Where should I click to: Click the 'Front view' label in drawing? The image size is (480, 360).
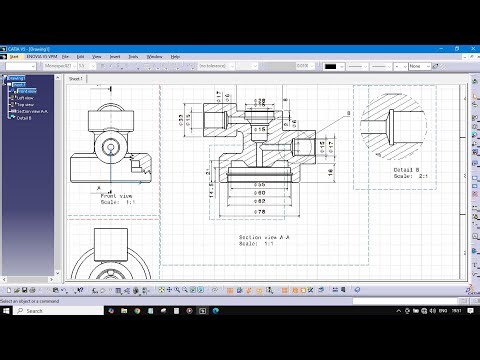[116, 196]
